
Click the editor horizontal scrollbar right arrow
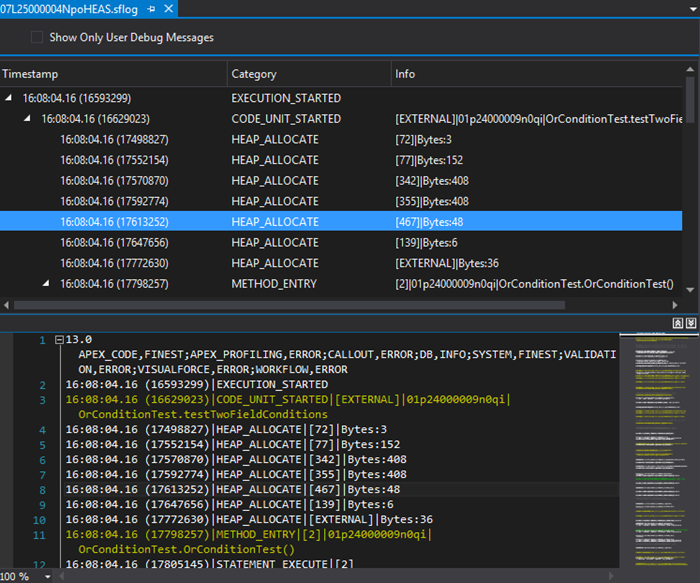611,576
